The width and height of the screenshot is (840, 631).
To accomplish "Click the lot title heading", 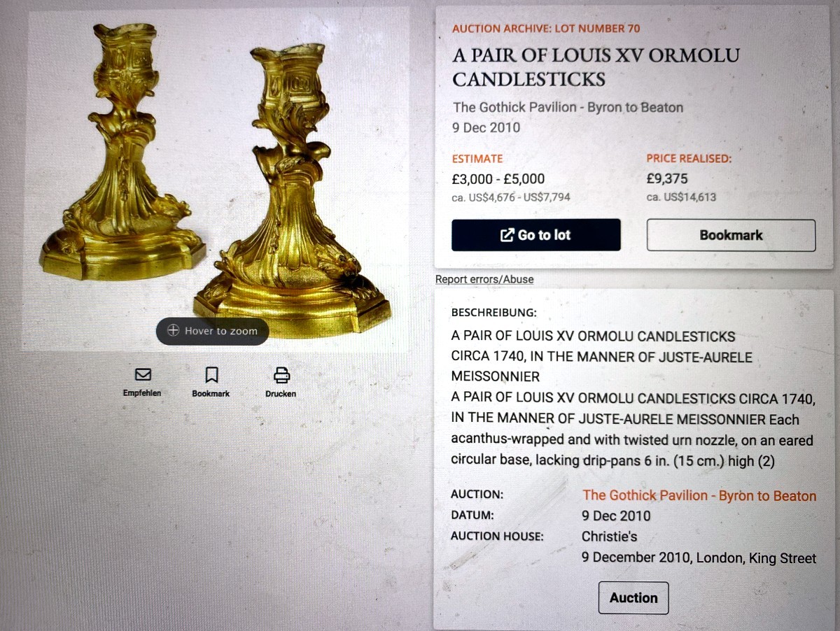I will coord(596,67).
